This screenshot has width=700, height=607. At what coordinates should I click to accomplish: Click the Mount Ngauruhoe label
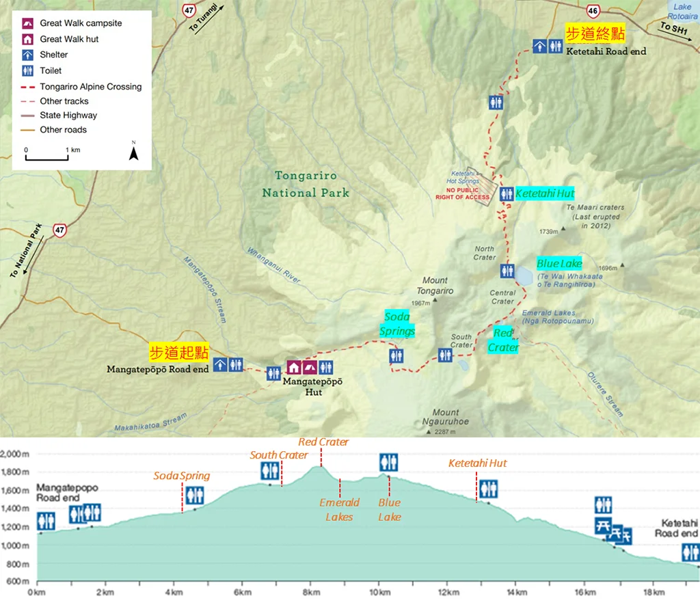point(446,417)
